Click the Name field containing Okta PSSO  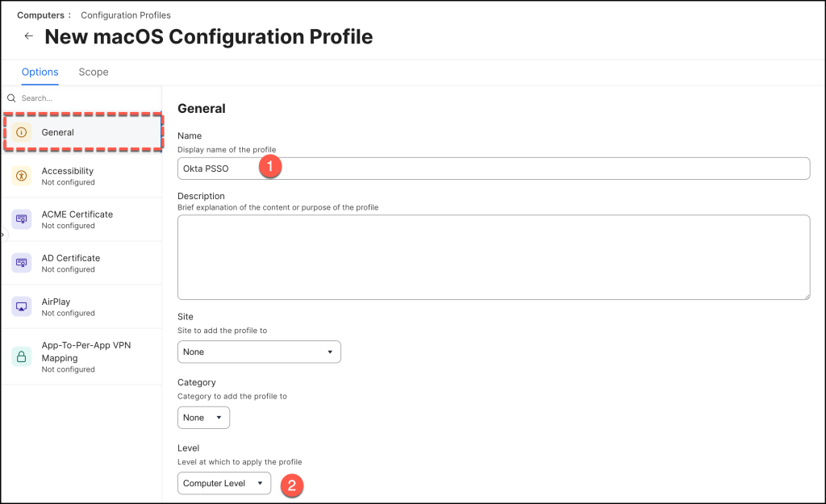(493, 168)
